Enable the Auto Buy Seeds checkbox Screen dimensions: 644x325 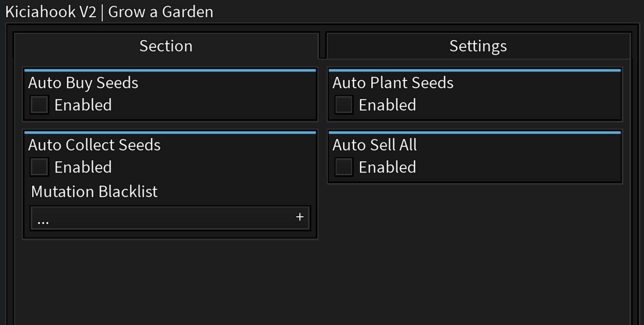[39, 105]
